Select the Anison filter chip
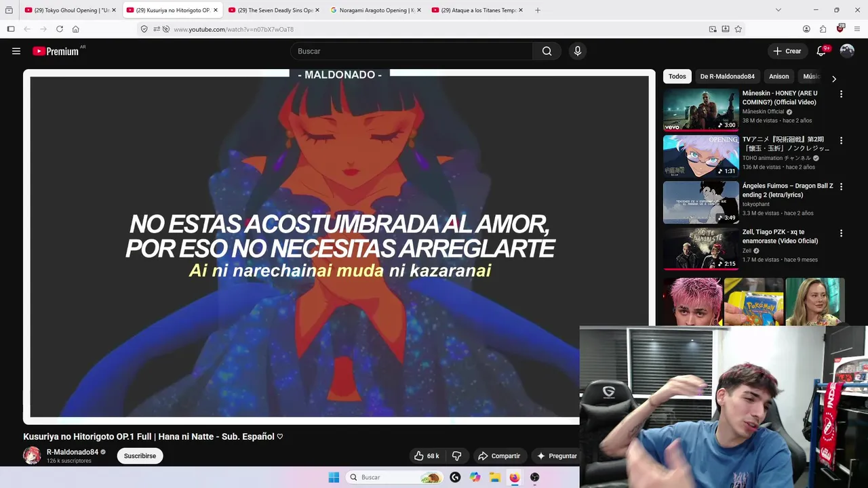868x488 pixels. pos(778,77)
